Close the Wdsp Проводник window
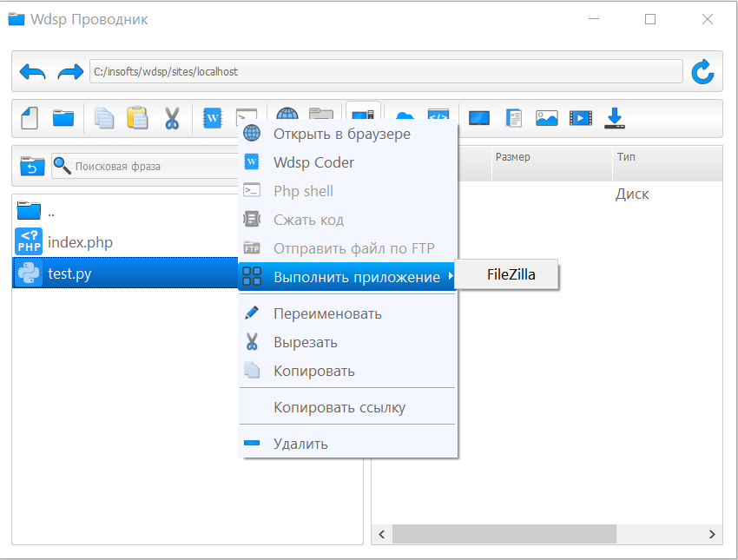This screenshot has width=738, height=560. click(708, 19)
